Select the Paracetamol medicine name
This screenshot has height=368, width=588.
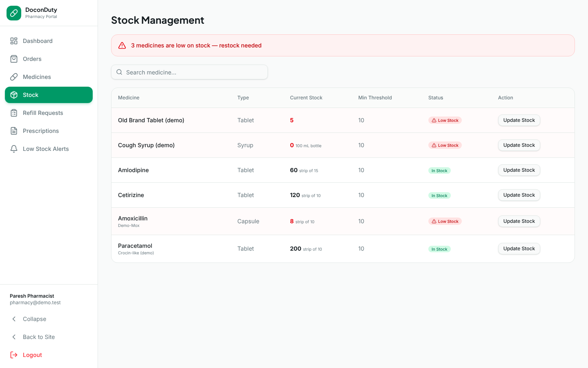135,246
